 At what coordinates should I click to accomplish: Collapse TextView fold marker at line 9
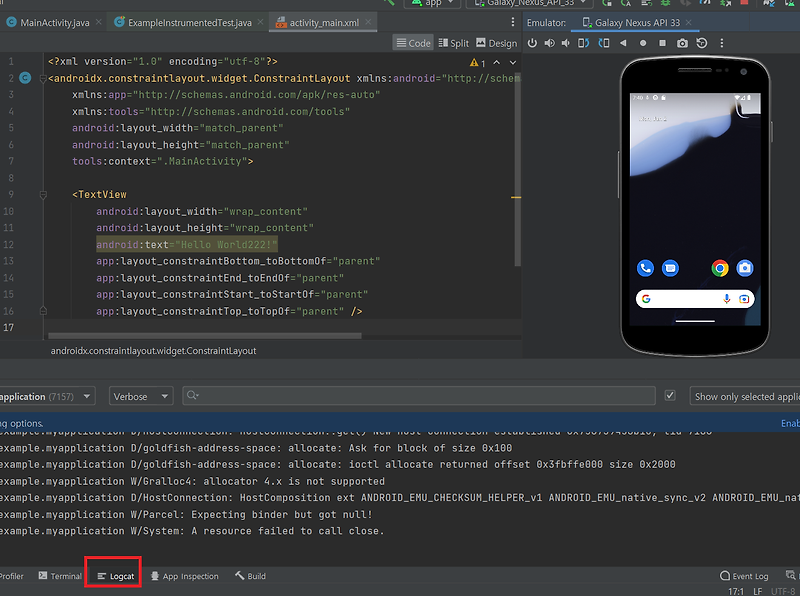pos(43,194)
